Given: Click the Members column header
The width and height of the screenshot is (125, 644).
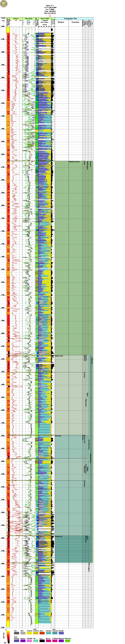Looking at the screenshot, I should (x=61, y=22).
